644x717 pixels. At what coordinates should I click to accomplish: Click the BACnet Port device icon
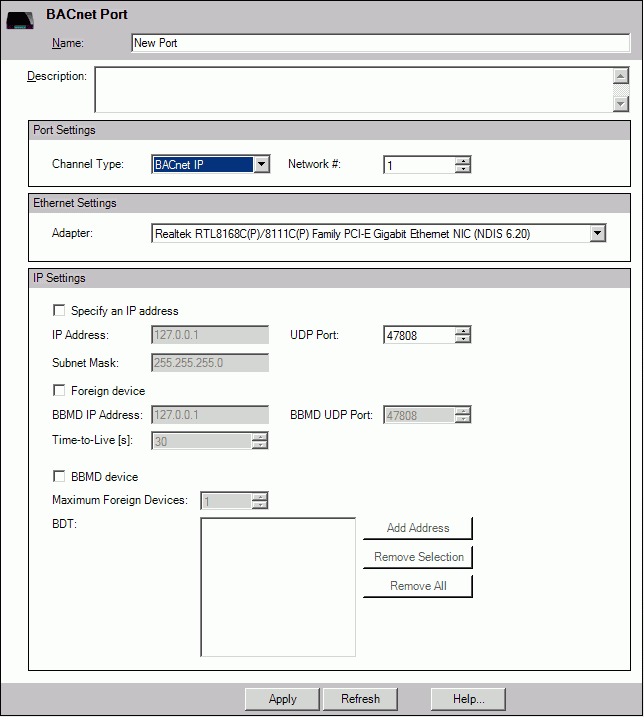pos(20,20)
